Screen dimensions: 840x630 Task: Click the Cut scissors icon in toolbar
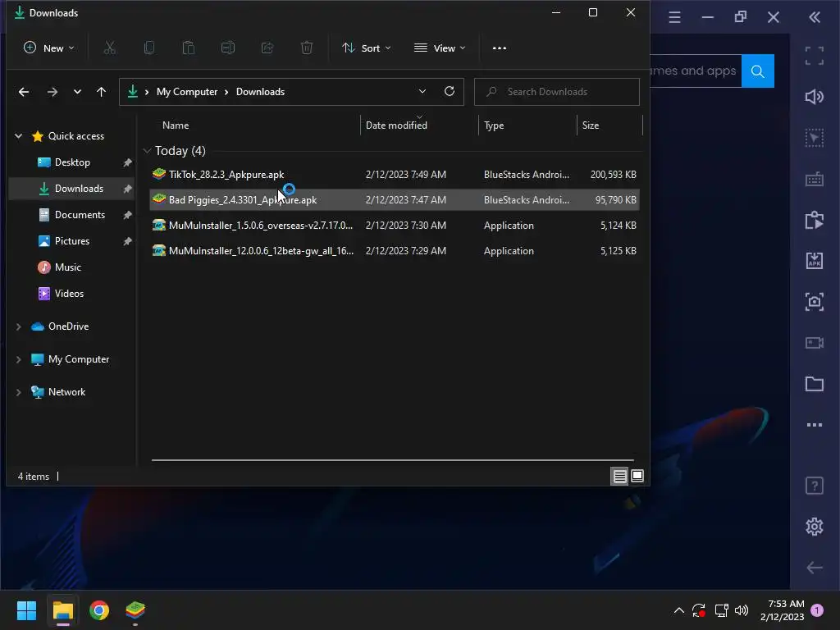[x=109, y=48]
